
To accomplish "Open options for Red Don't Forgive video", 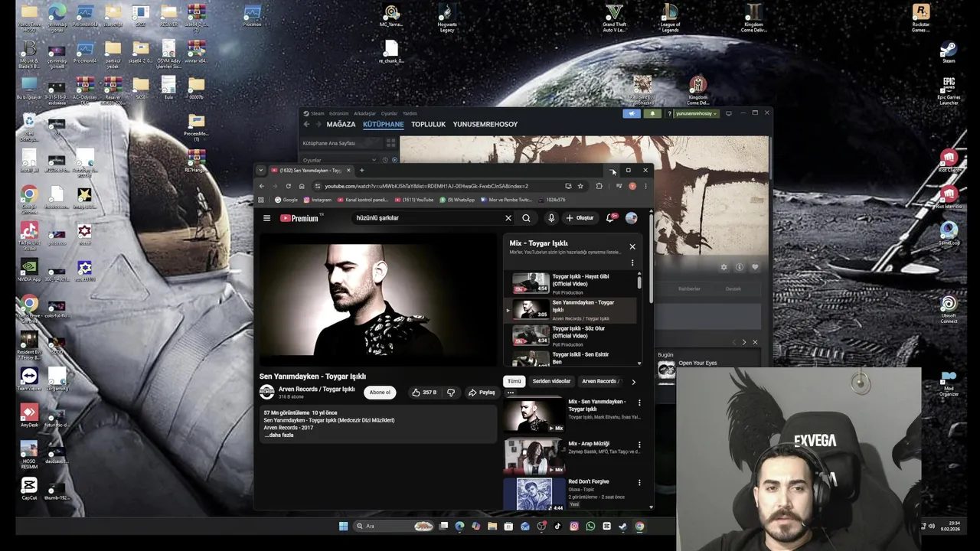I will pos(639,483).
